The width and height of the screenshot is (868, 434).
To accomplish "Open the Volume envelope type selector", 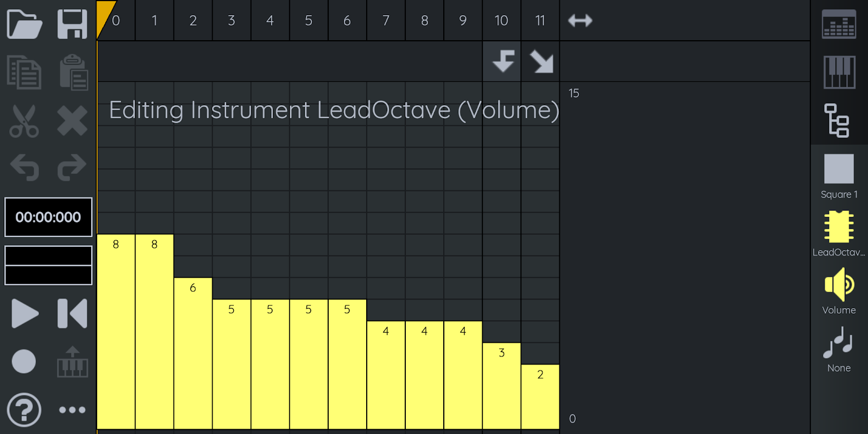I will tap(839, 291).
